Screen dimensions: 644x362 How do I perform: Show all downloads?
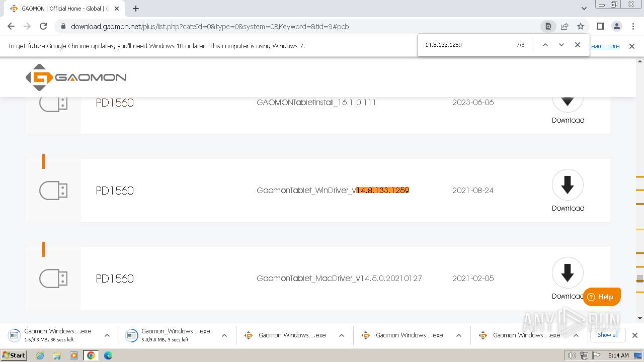tap(607, 335)
